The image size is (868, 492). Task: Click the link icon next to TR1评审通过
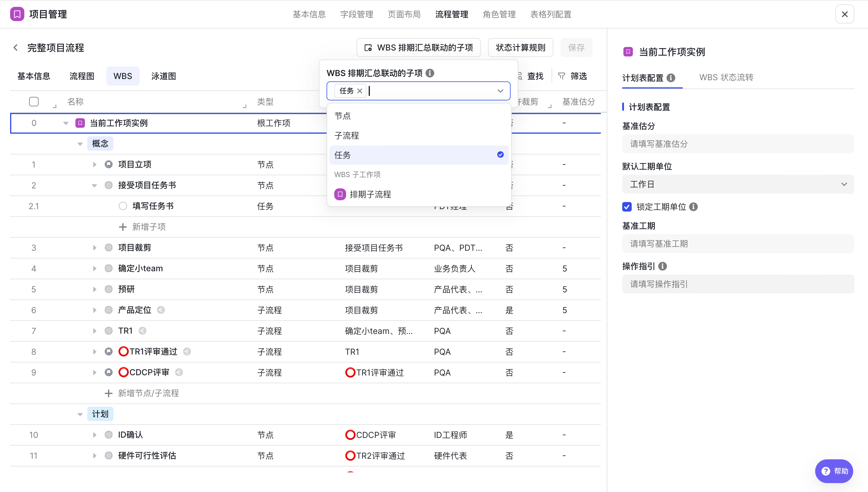pyautogui.click(x=187, y=352)
